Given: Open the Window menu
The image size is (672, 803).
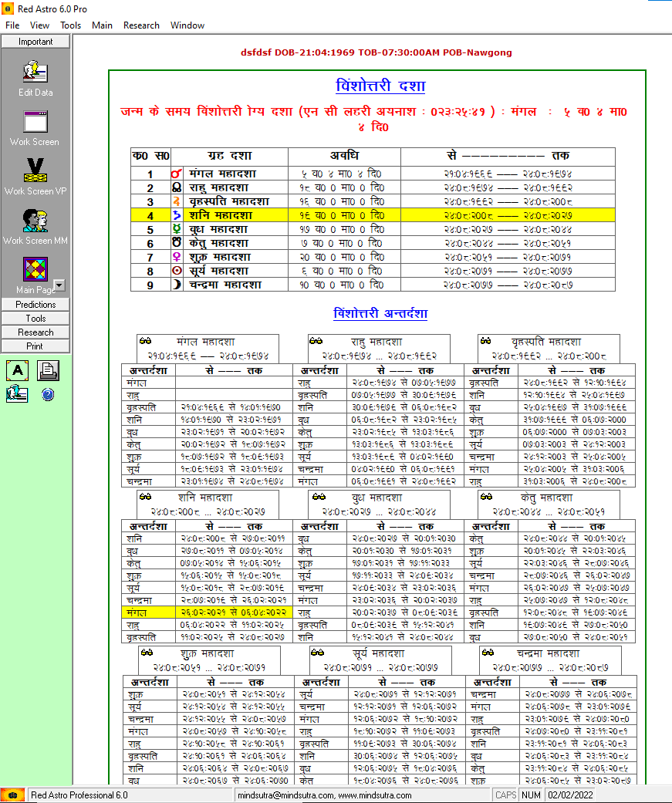Looking at the screenshot, I should coord(187,25).
